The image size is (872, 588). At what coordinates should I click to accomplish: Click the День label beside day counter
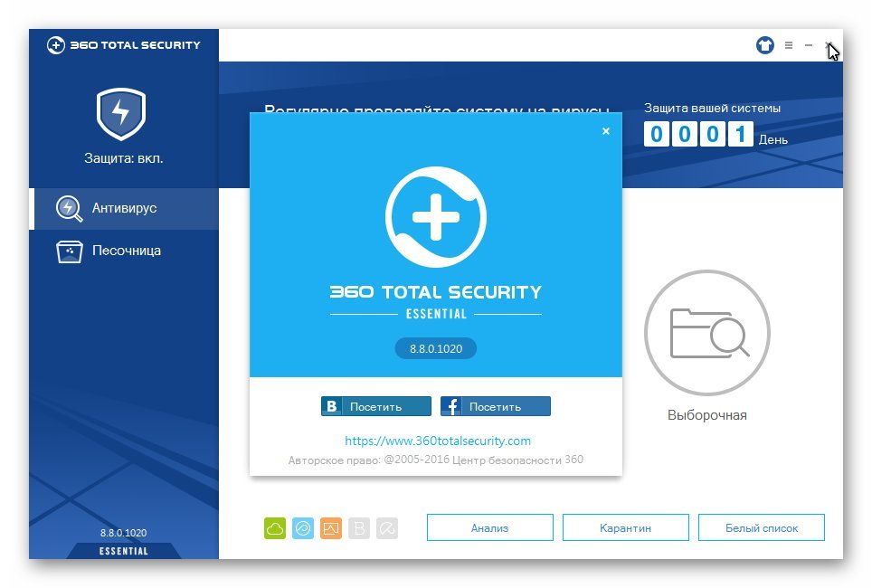pyautogui.click(x=773, y=139)
